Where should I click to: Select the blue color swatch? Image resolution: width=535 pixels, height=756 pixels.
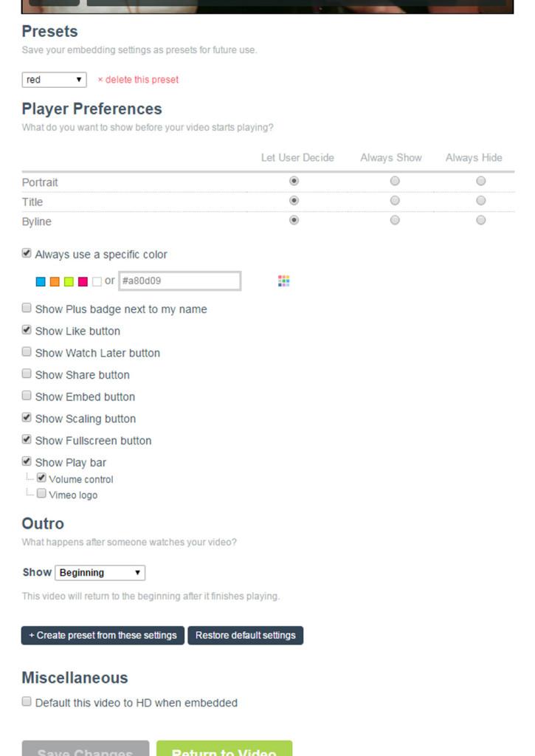click(x=41, y=281)
